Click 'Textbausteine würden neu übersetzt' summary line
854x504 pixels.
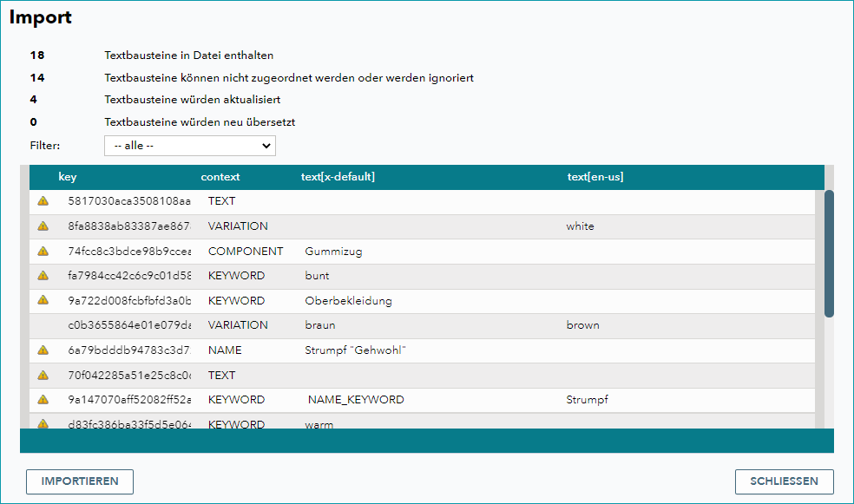(200, 122)
